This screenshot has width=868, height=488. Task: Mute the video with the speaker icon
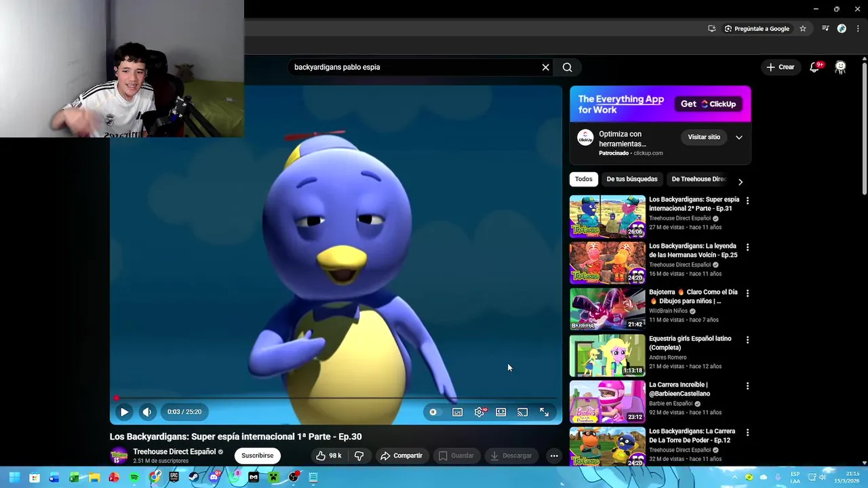click(146, 411)
